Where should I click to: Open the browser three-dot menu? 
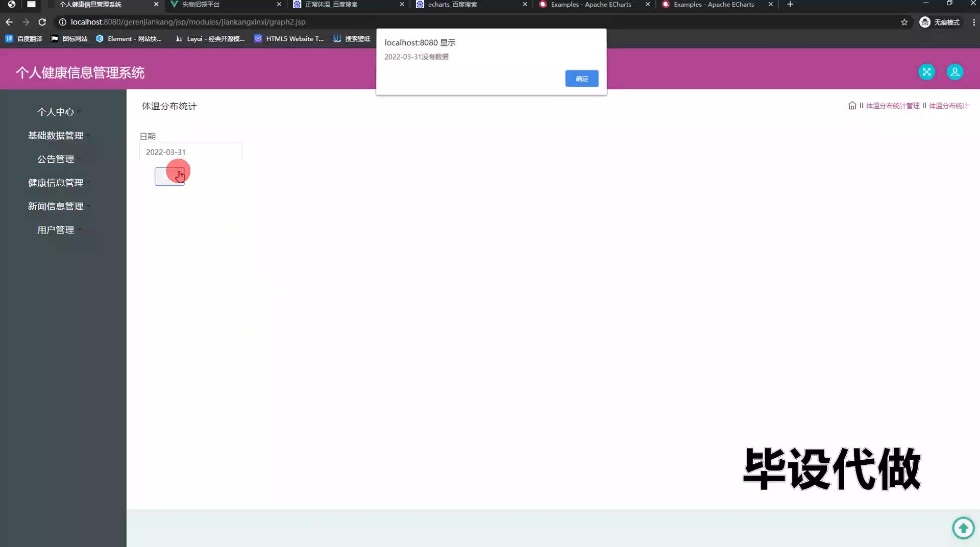pos(973,22)
